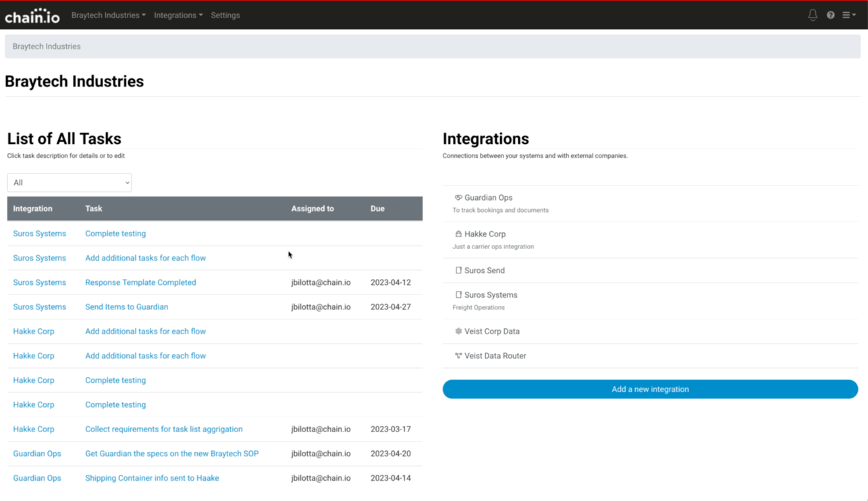This screenshot has width=868, height=501.
Task: Open Shipping Container info sent to Haake
Action: 152,478
